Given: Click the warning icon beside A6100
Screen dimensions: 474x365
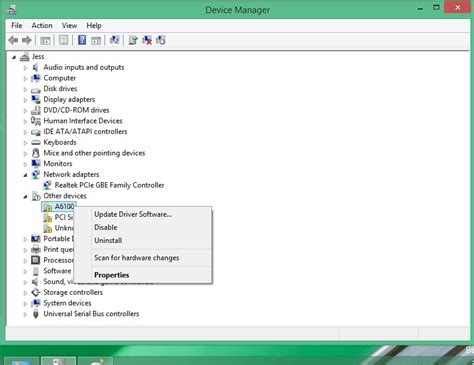Looking at the screenshot, I should click(48, 207).
